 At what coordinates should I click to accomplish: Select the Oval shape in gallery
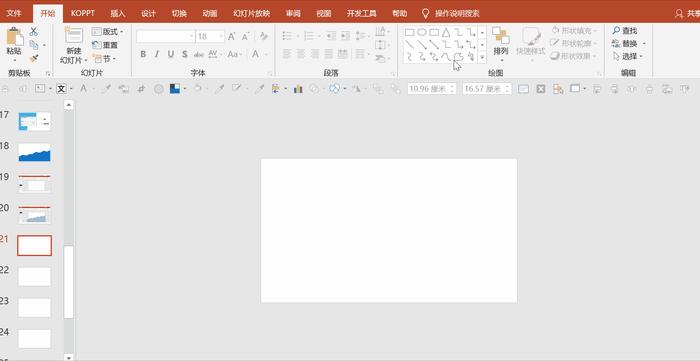(422, 32)
